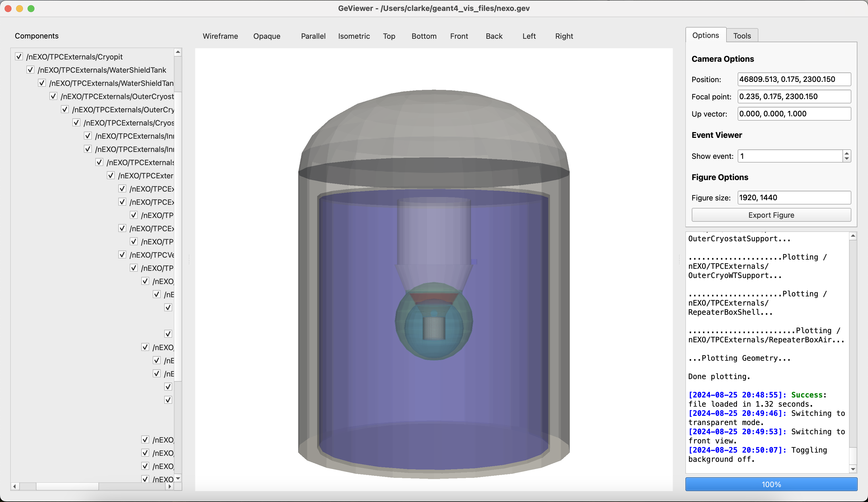Click the 100% progress bar
The width and height of the screenshot is (868, 502).
coord(771,484)
